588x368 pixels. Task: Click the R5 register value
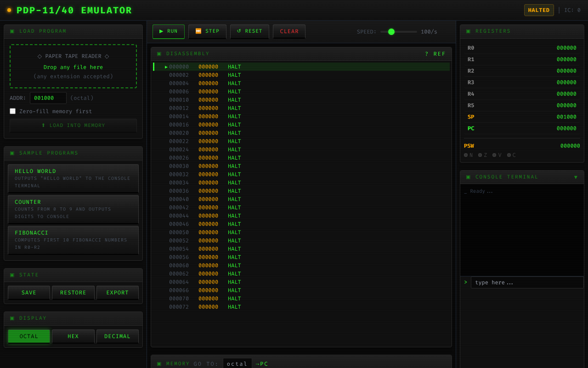pyautogui.click(x=566, y=105)
